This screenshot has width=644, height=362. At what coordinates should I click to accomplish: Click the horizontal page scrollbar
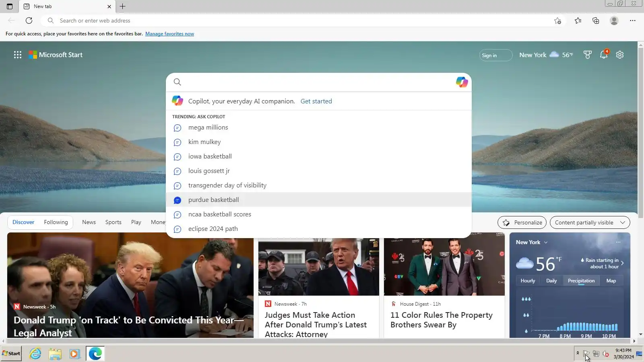[319, 341]
